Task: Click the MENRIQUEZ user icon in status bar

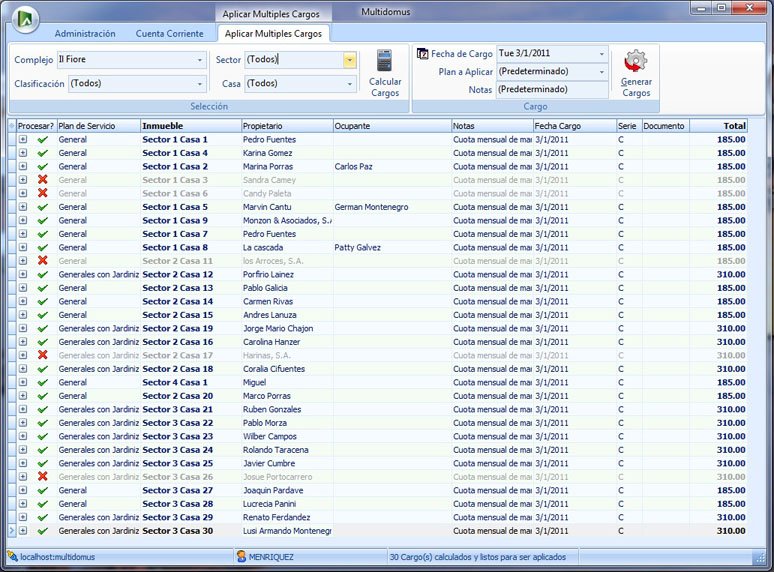Action: coord(242,556)
